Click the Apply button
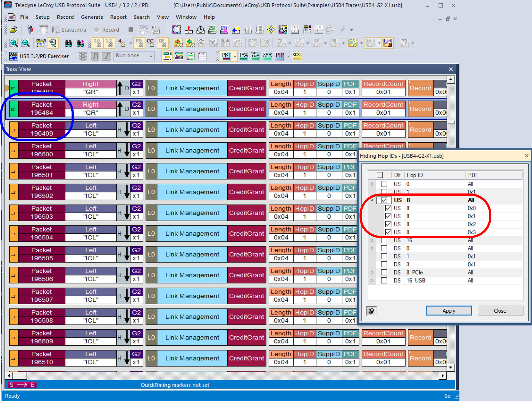 [449, 311]
